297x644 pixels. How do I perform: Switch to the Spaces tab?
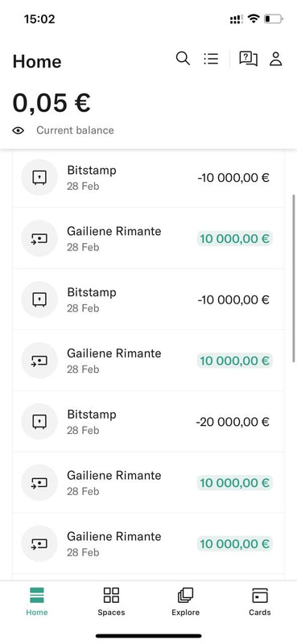111,601
